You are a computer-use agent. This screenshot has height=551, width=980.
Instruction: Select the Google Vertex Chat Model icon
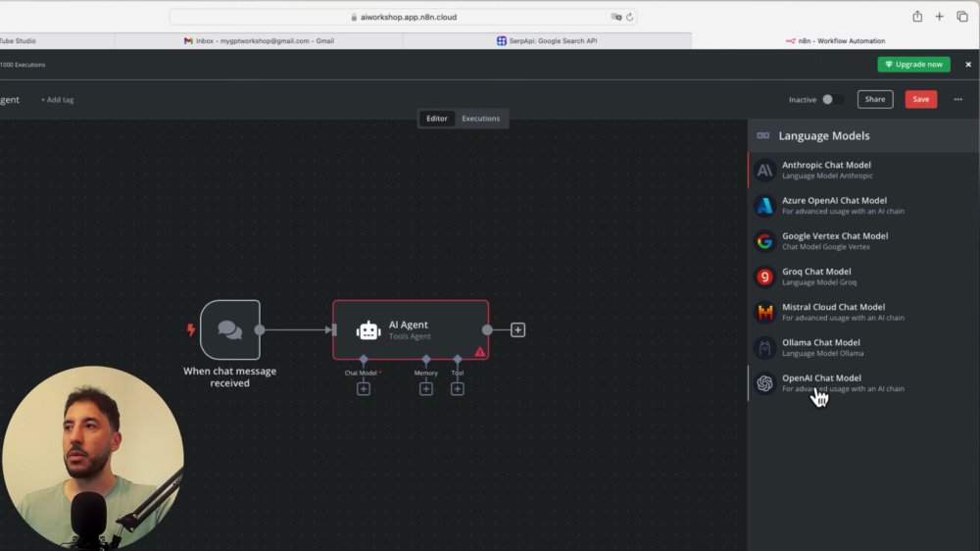tap(764, 241)
